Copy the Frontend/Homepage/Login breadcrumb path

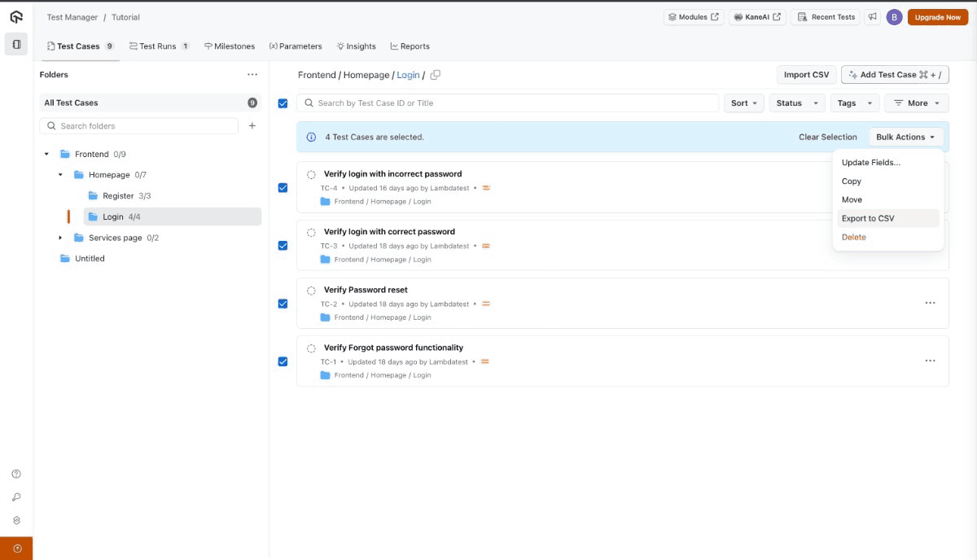(x=436, y=73)
